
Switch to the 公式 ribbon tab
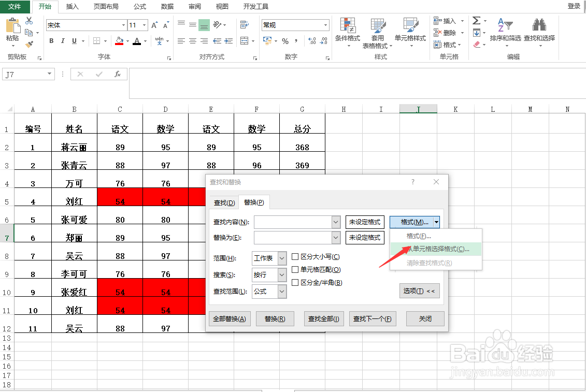click(140, 6)
